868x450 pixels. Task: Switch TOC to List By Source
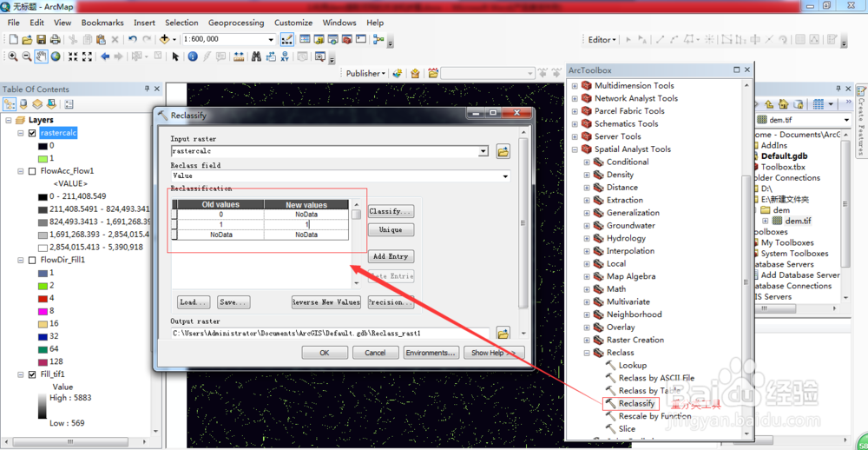pyautogui.click(x=23, y=103)
